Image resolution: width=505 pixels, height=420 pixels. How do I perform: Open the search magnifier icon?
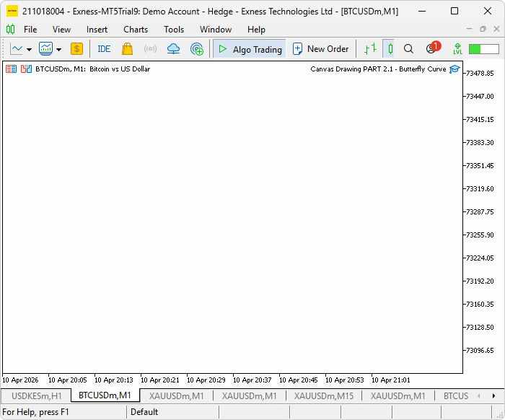click(408, 49)
